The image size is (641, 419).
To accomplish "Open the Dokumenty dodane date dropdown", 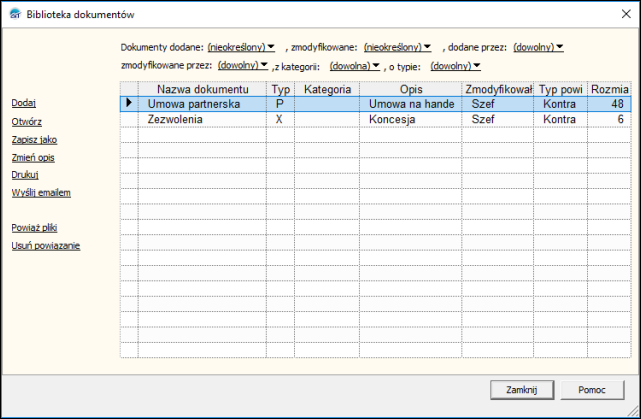I will click(241, 47).
